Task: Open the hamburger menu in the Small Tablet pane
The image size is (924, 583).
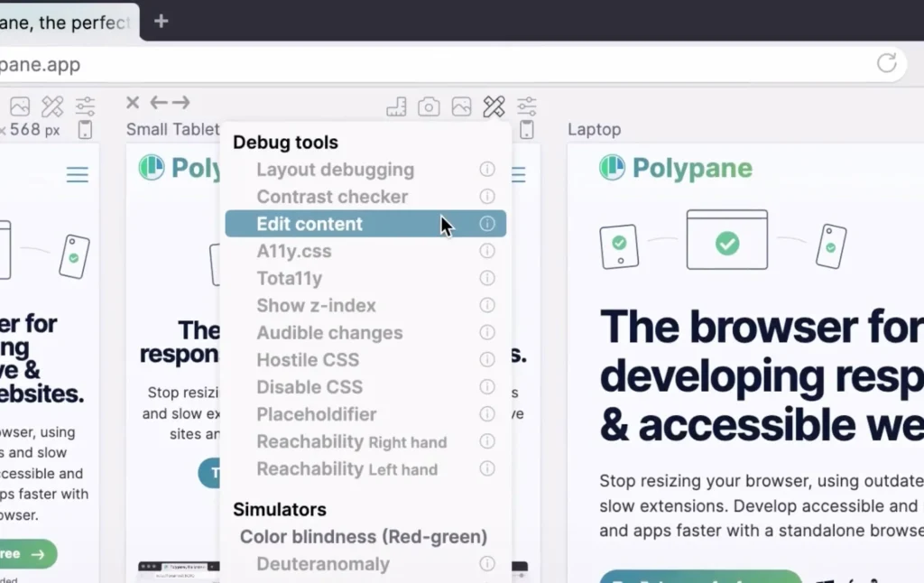Action: pos(518,175)
